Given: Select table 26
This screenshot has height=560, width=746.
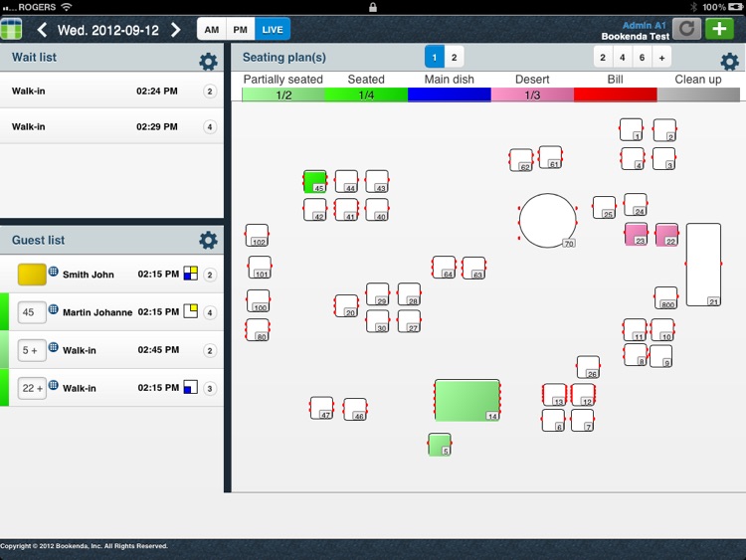Looking at the screenshot, I should 588,367.
